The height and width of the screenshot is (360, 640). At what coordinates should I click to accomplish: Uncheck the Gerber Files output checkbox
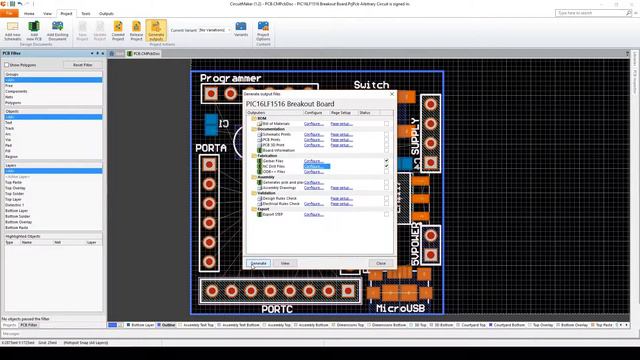click(386, 161)
